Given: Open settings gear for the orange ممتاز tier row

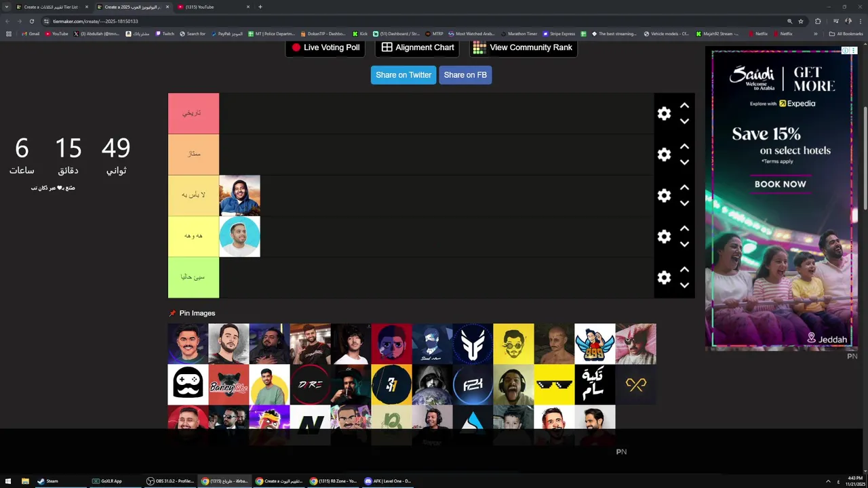Looking at the screenshot, I should pos(664,155).
